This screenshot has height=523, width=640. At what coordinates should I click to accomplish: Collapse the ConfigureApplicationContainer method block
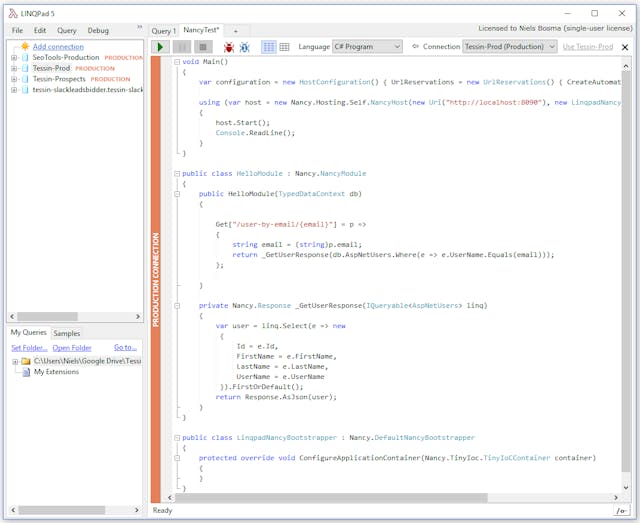pos(177,458)
